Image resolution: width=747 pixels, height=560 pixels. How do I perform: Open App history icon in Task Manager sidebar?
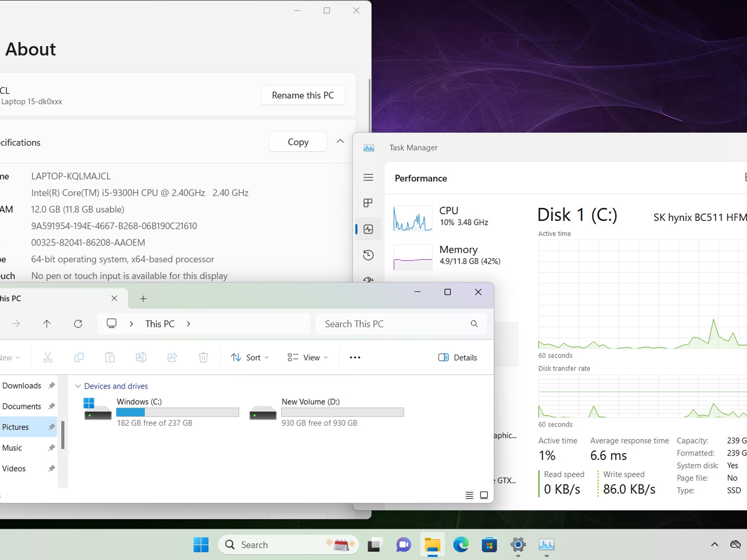tap(368, 255)
